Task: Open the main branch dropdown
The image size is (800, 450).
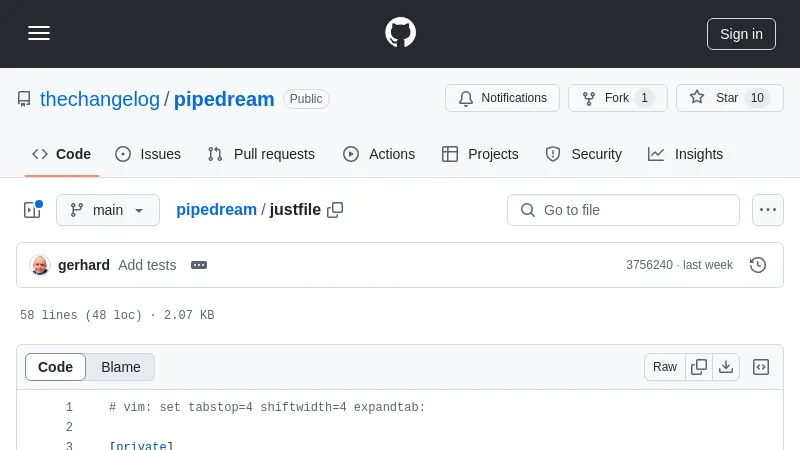Action: coord(108,210)
